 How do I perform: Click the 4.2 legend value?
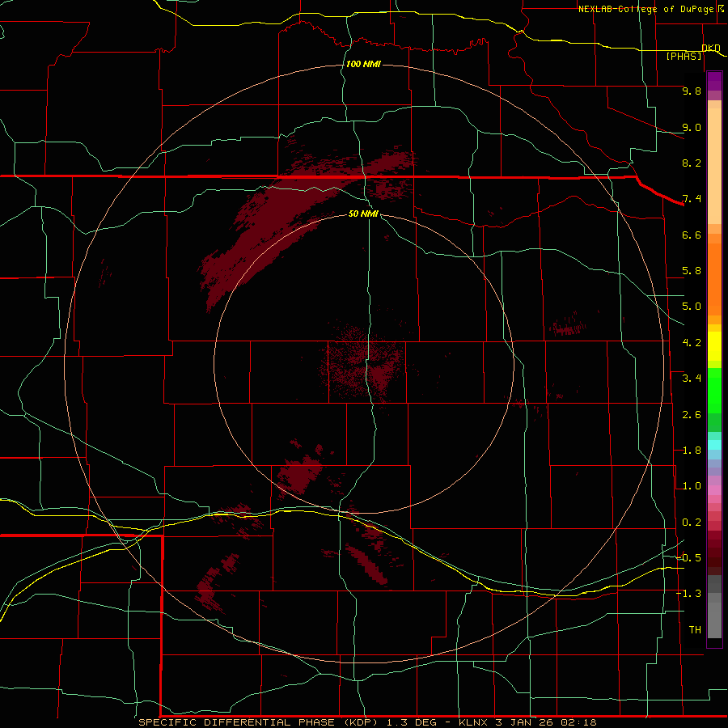coord(692,343)
